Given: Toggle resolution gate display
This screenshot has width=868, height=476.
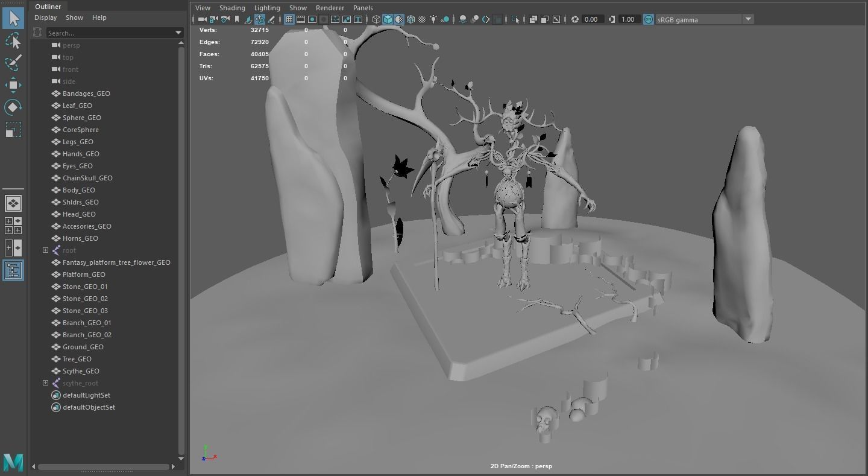Looking at the screenshot, I should pos(312,19).
